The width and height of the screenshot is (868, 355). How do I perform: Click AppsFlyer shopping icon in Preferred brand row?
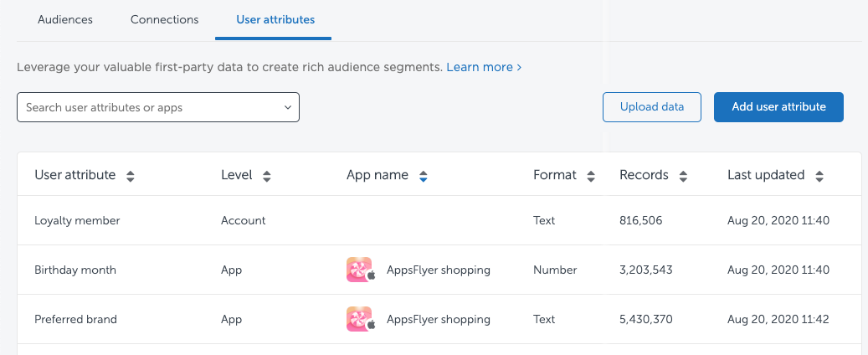360,319
